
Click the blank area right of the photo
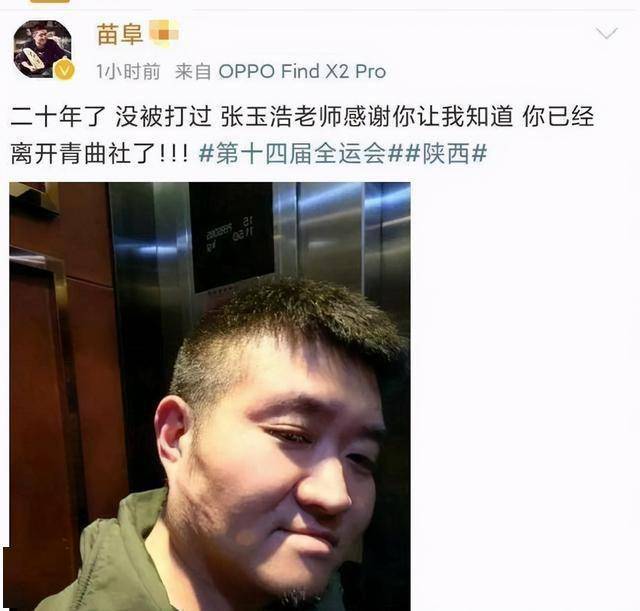tap(524, 396)
